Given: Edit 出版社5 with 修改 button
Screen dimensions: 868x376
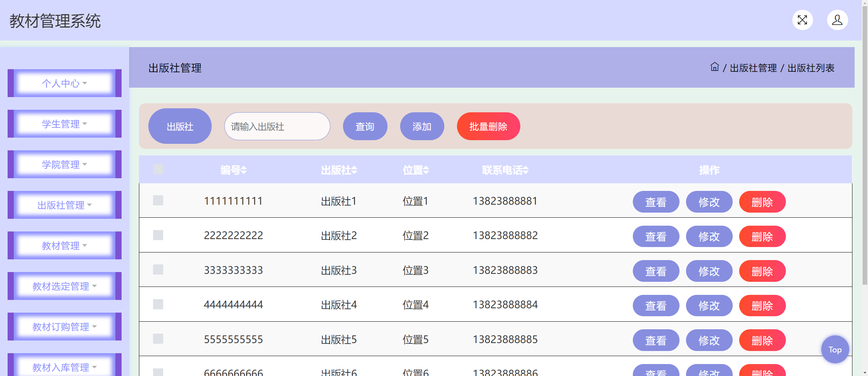Looking at the screenshot, I should [x=709, y=340].
